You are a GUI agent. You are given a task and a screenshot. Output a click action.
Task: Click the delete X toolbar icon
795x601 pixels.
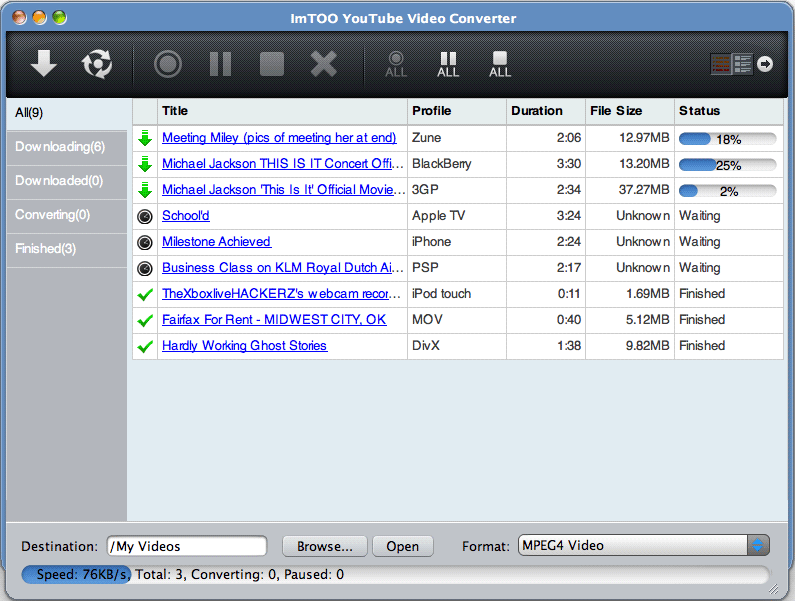click(x=323, y=64)
